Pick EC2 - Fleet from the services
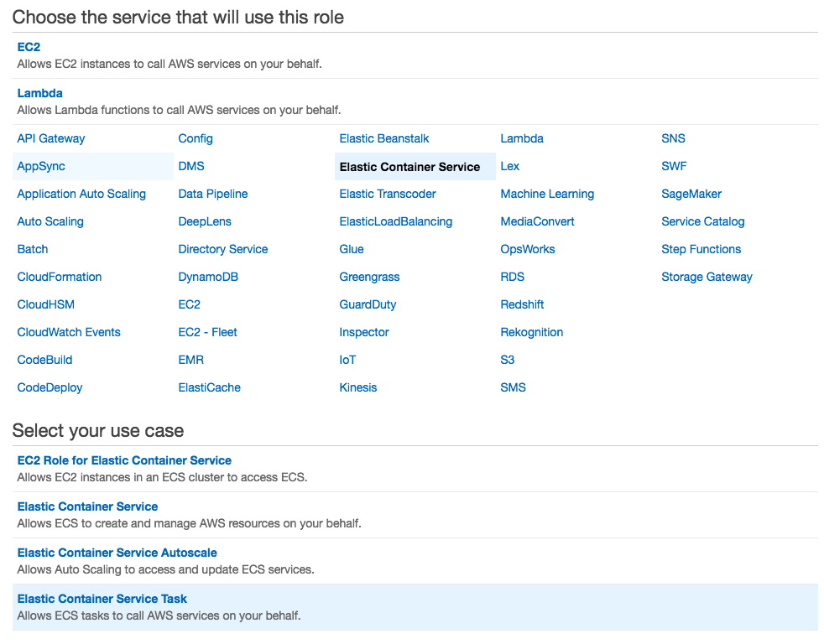This screenshot has height=644, width=824. point(207,332)
